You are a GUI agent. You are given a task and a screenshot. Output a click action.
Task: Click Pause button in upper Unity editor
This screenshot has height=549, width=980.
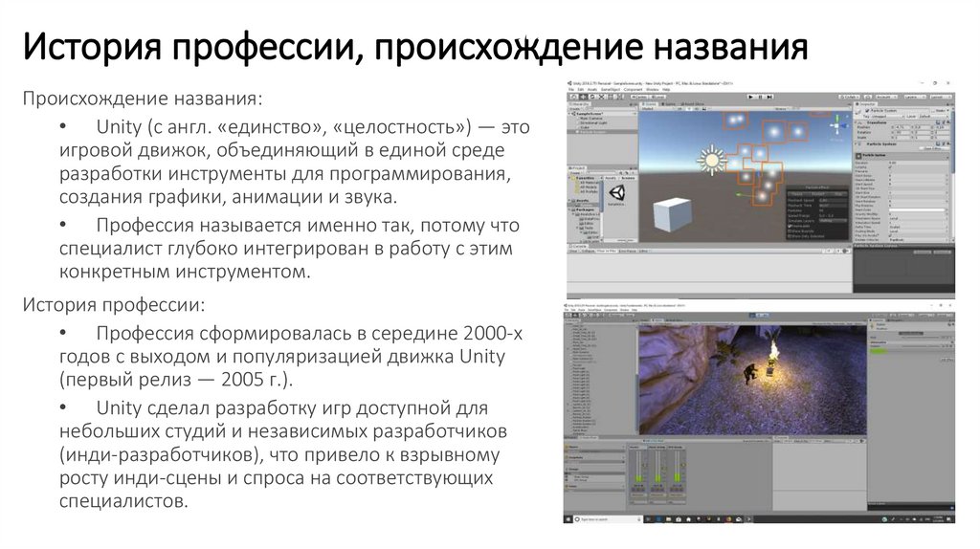click(760, 97)
